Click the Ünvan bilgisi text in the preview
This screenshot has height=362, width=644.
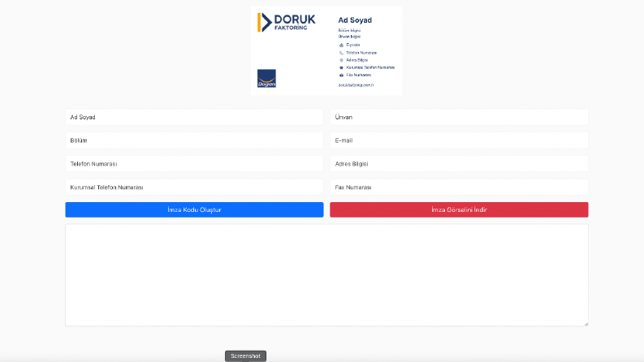coord(349,37)
